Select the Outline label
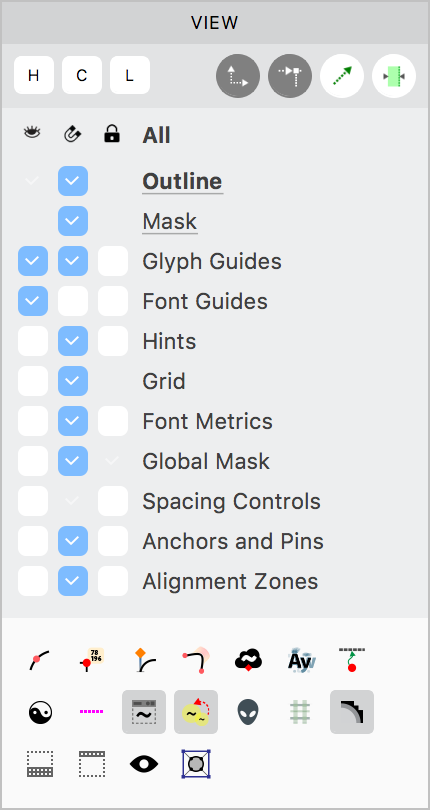Screen dimensions: 430x810 182,181
